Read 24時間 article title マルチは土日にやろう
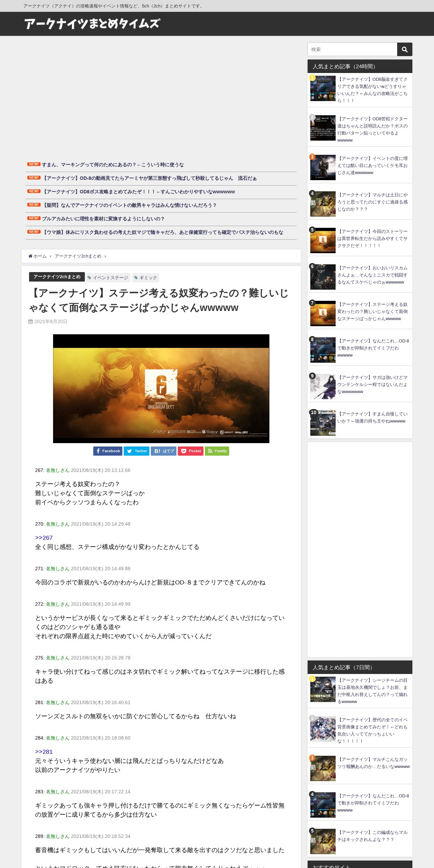The image size is (434, 868). [x=372, y=202]
